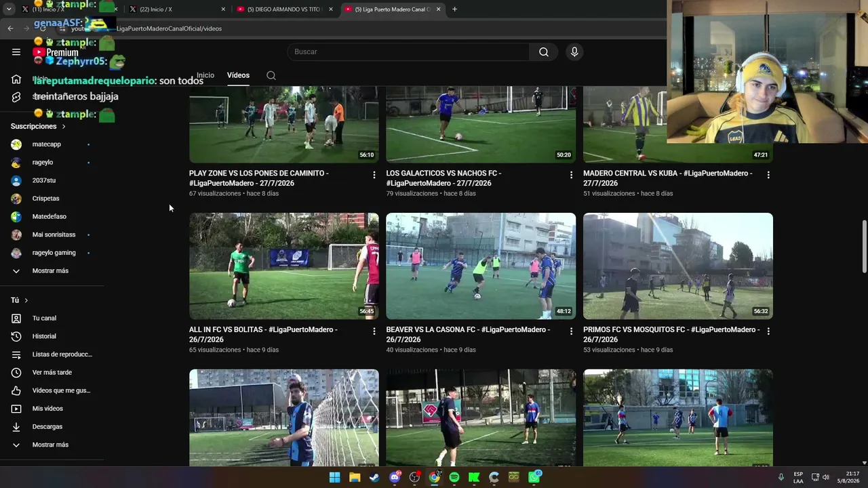This screenshot has width=868, height=488.
Task: Open Spotify from the taskbar
Action: click(x=454, y=477)
